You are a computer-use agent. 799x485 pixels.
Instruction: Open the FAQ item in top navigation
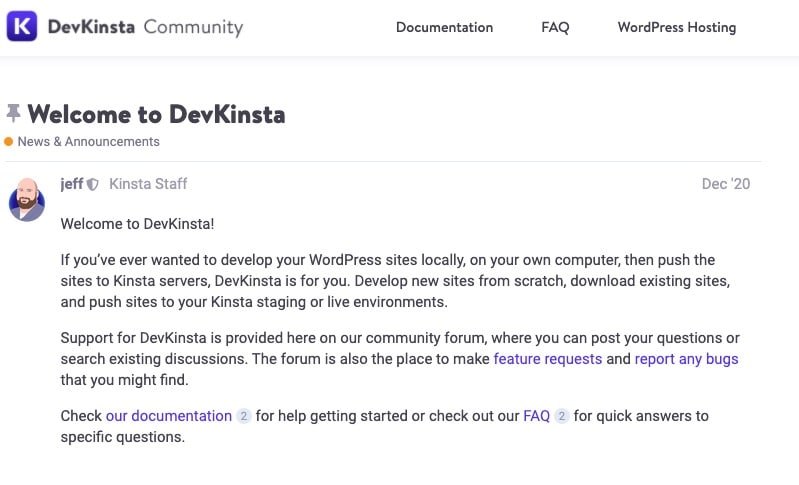pos(555,27)
